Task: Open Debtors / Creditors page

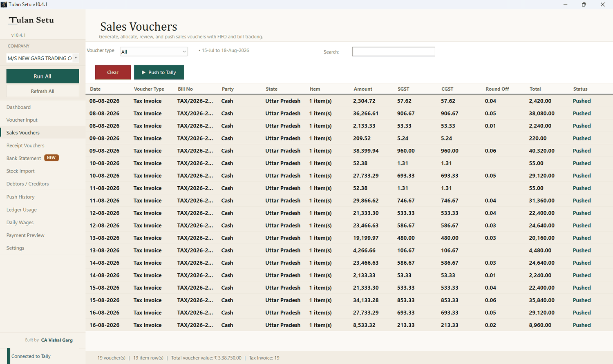Action: pyautogui.click(x=27, y=184)
